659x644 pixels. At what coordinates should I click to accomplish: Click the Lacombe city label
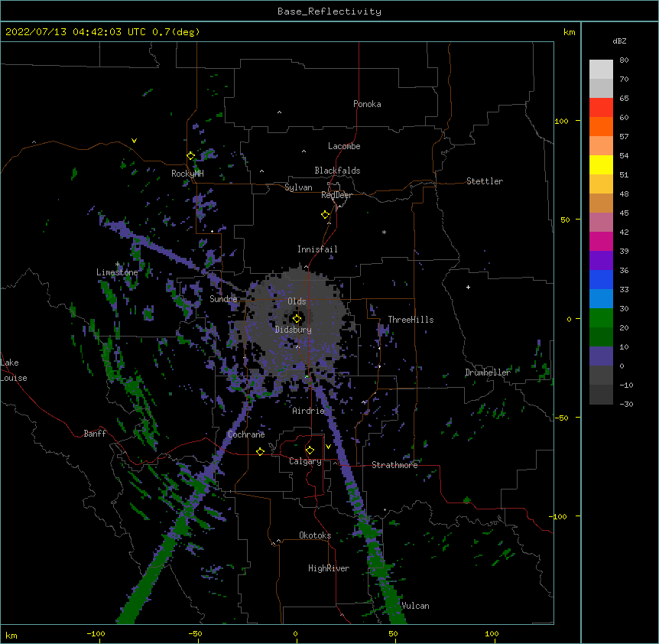(344, 146)
